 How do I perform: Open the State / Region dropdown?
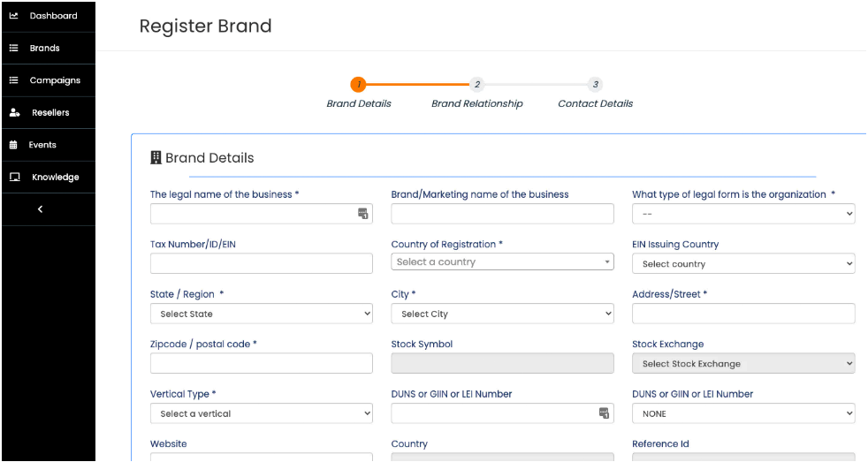(x=262, y=314)
